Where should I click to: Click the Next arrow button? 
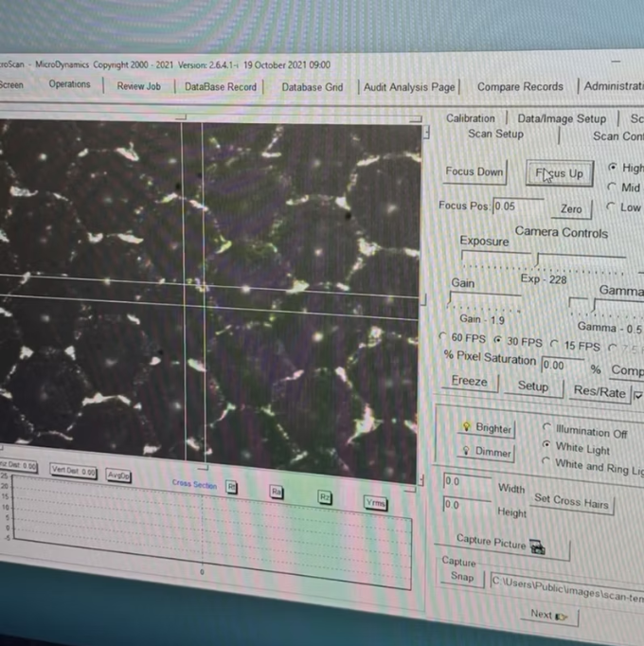[548, 615]
